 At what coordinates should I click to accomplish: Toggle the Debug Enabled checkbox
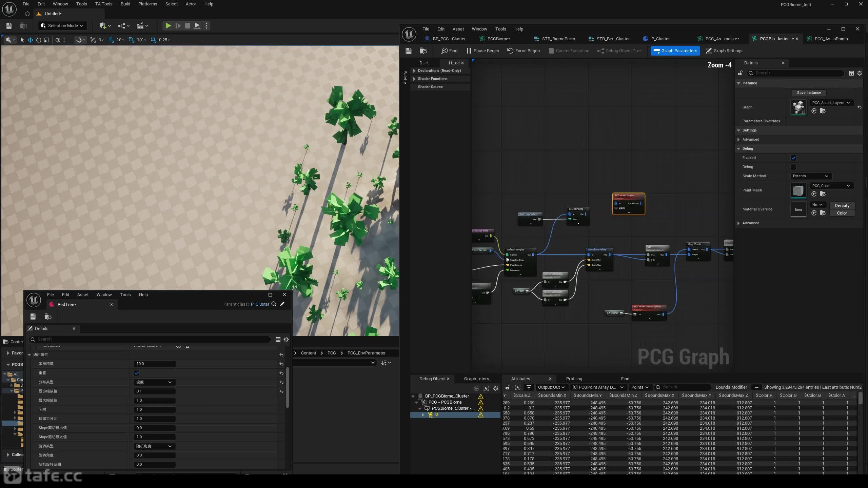[793, 158]
